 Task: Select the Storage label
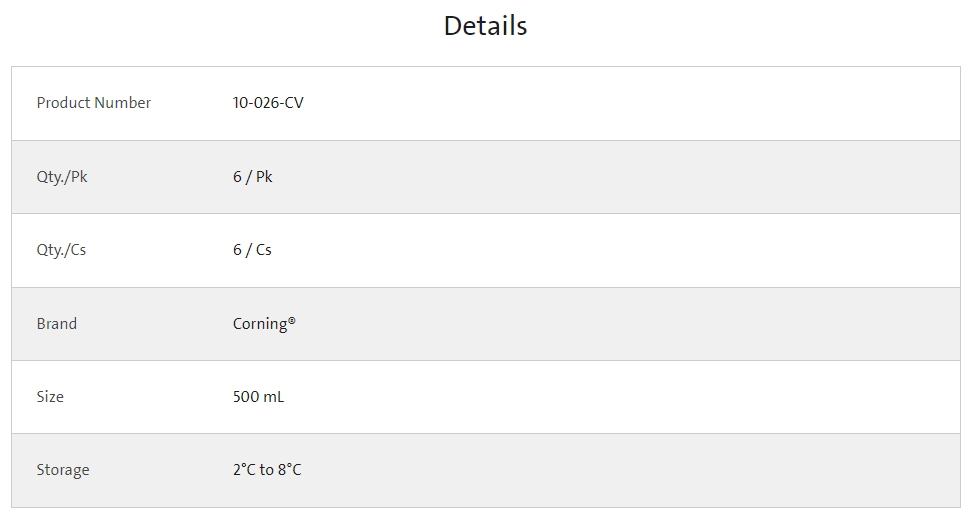pos(63,470)
